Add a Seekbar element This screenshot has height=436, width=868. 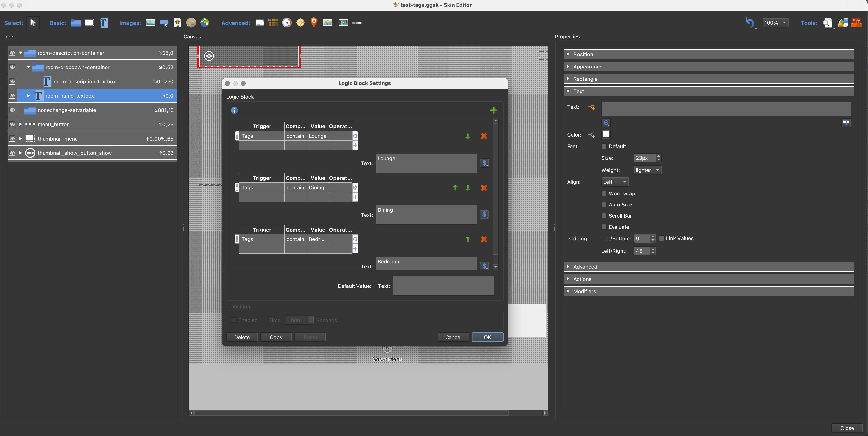click(x=357, y=23)
